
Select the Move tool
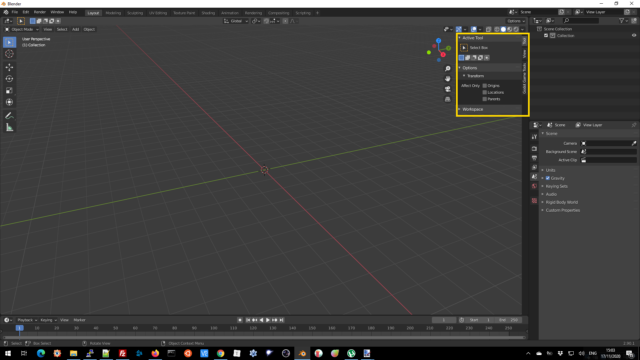click(9, 67)
